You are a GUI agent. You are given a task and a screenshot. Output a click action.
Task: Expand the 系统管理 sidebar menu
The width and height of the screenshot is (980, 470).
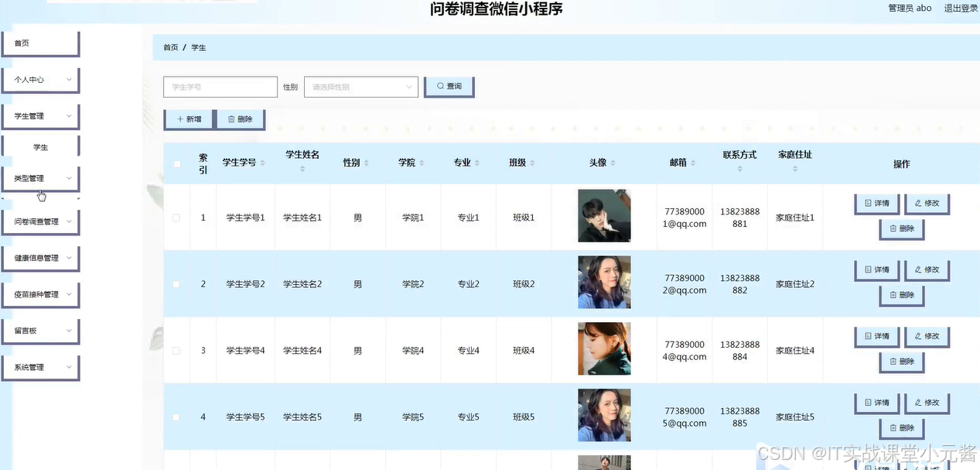click(x=40, y=367)
